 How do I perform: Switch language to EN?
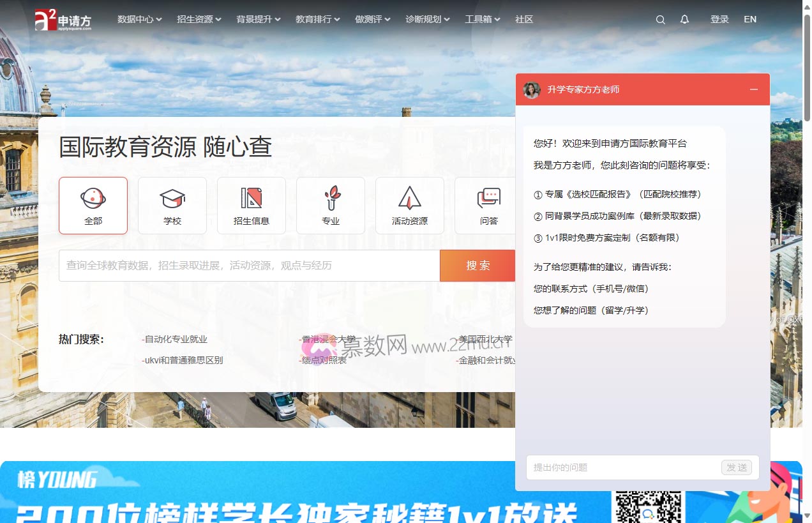point(750,20)
